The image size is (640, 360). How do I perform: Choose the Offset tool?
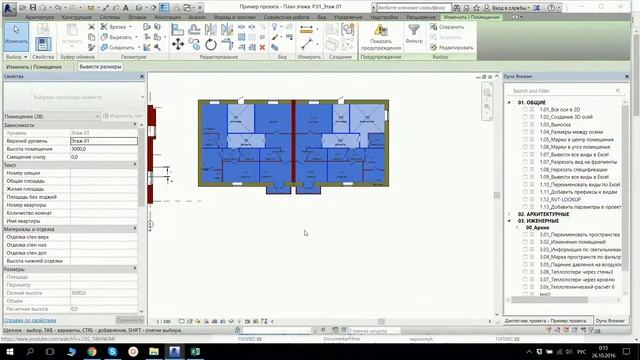(194, 29)
